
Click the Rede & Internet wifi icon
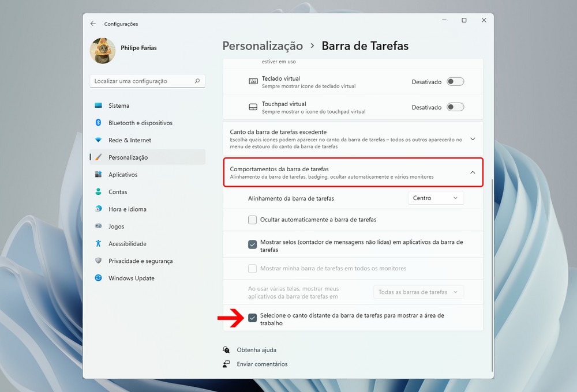click(98, 140)
